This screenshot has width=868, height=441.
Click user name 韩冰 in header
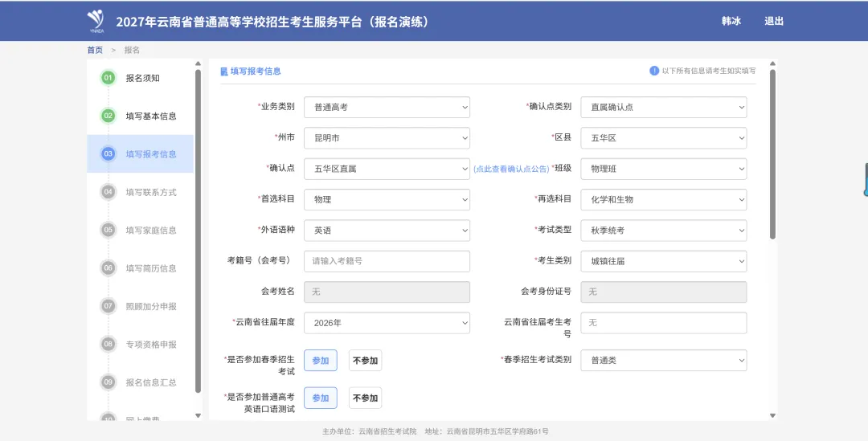(731, 21)
